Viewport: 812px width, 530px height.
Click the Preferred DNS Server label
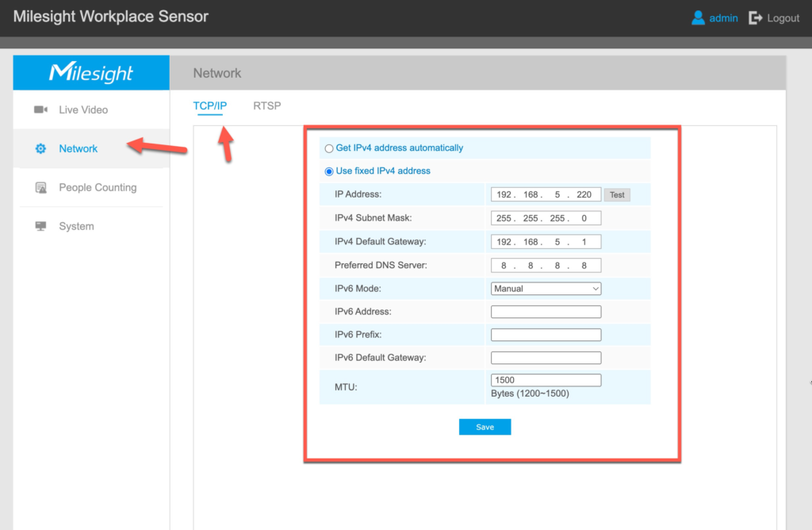381,265
